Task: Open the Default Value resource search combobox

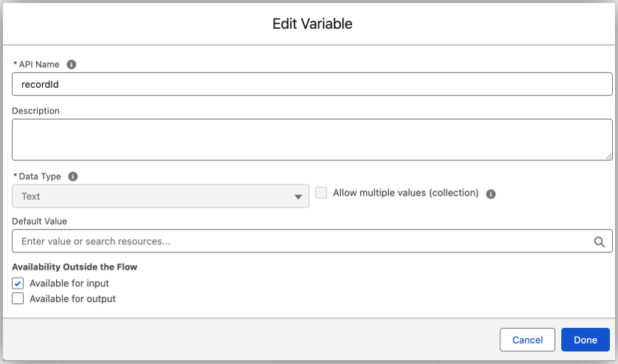Action: 303,241
